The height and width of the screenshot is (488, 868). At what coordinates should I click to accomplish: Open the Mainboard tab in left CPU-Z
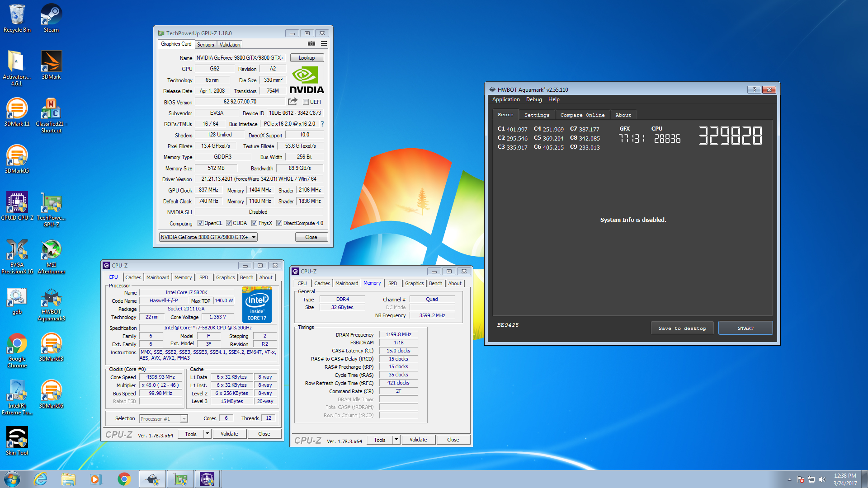tap(158, 277)
